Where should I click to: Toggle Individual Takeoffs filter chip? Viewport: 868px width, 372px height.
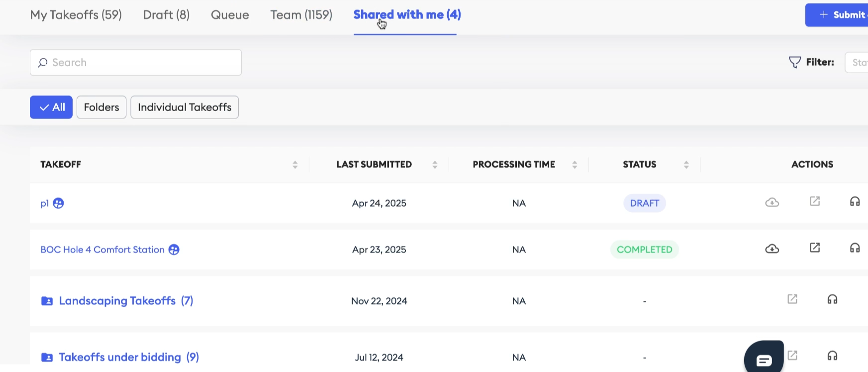pos(185,107)
